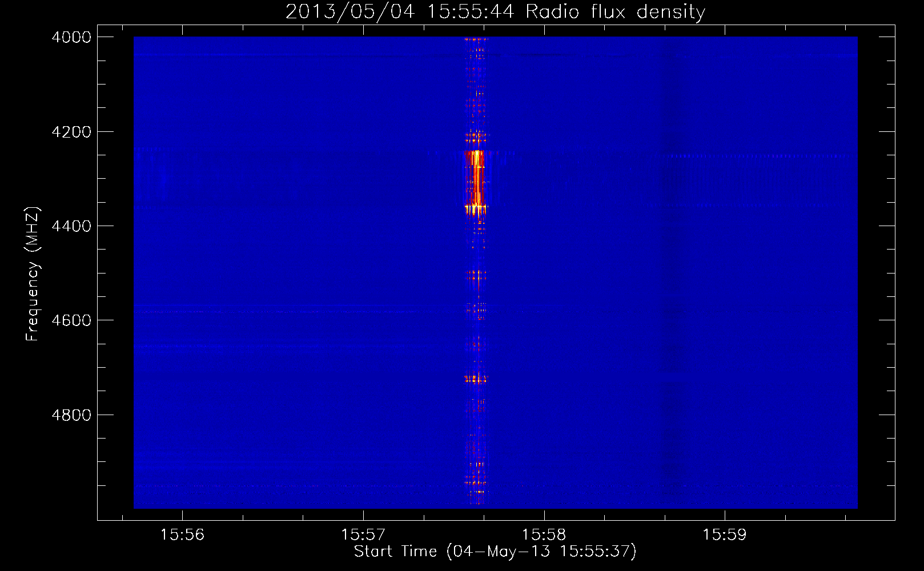Click the 4200 frequency tick label

(71, 132)
